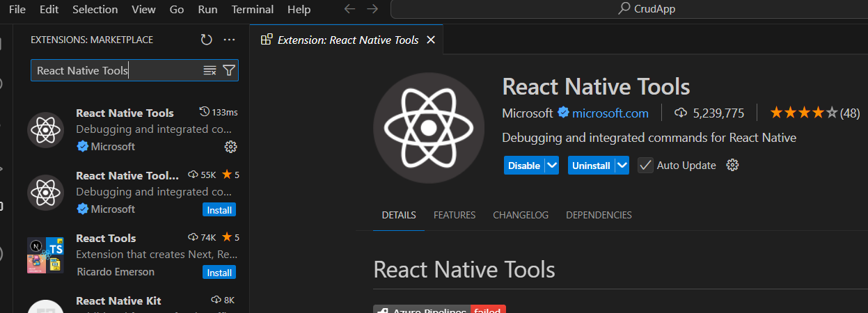
Task: Open the star rating with 48 reviews
Action: pyautogui.click(x=815, y=113)
